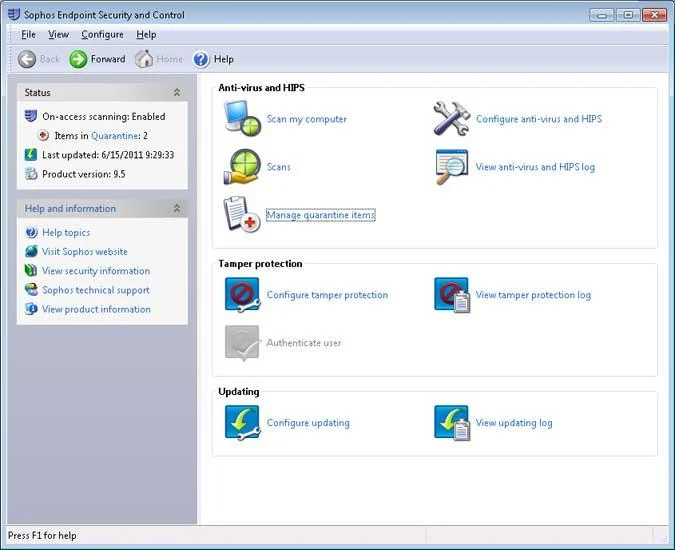Click the Visit Sophos website globe icon
The image size is (675, 550).
point(31,251)
